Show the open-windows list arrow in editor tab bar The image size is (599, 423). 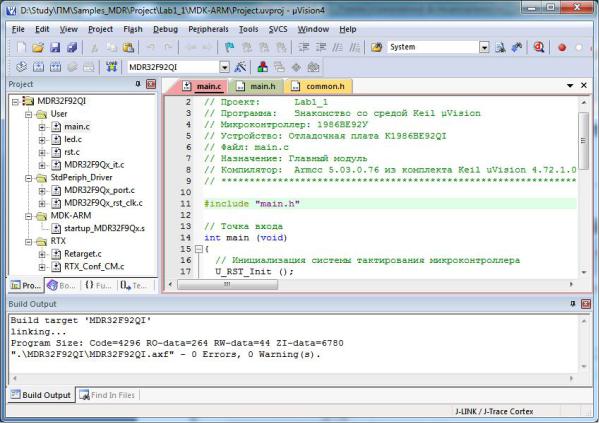coord(570,86)
